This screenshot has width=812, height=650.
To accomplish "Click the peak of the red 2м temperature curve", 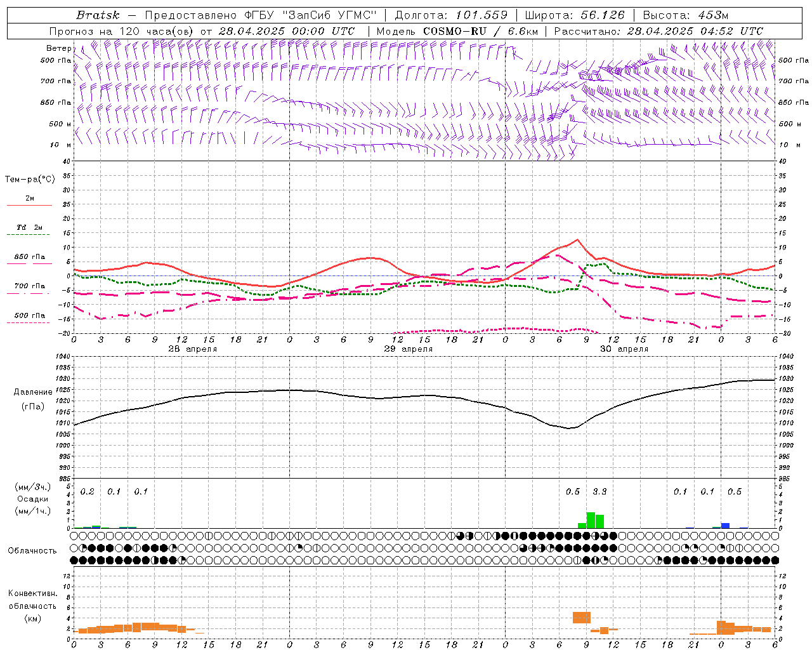I will pos(577,240).
